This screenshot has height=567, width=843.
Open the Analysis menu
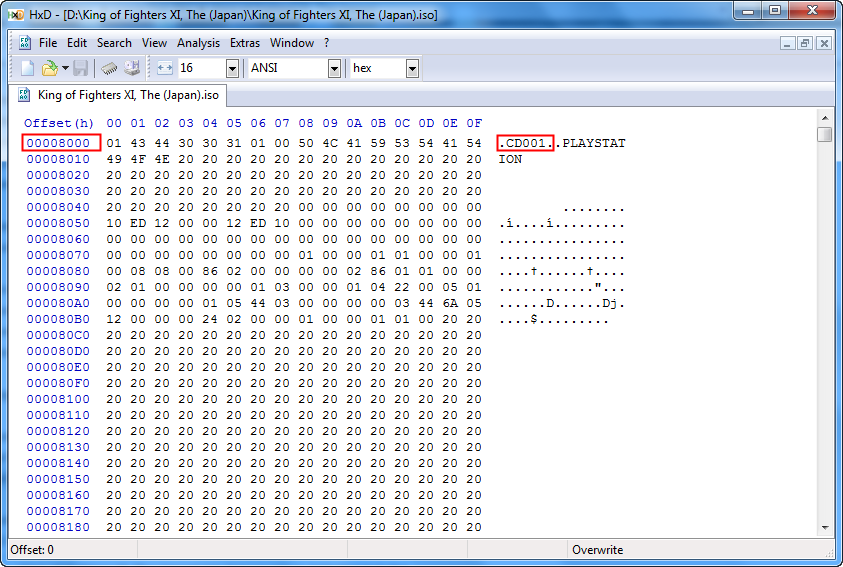(x=198, y=43)
